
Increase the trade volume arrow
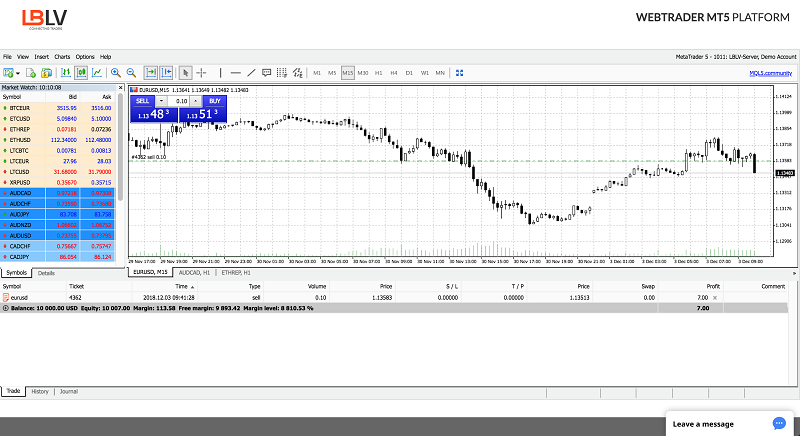click(195, 101)
